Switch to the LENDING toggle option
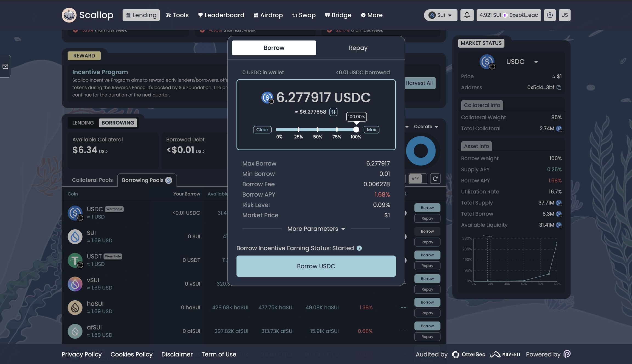Screen dimensions: 632x364 [83, 123]
